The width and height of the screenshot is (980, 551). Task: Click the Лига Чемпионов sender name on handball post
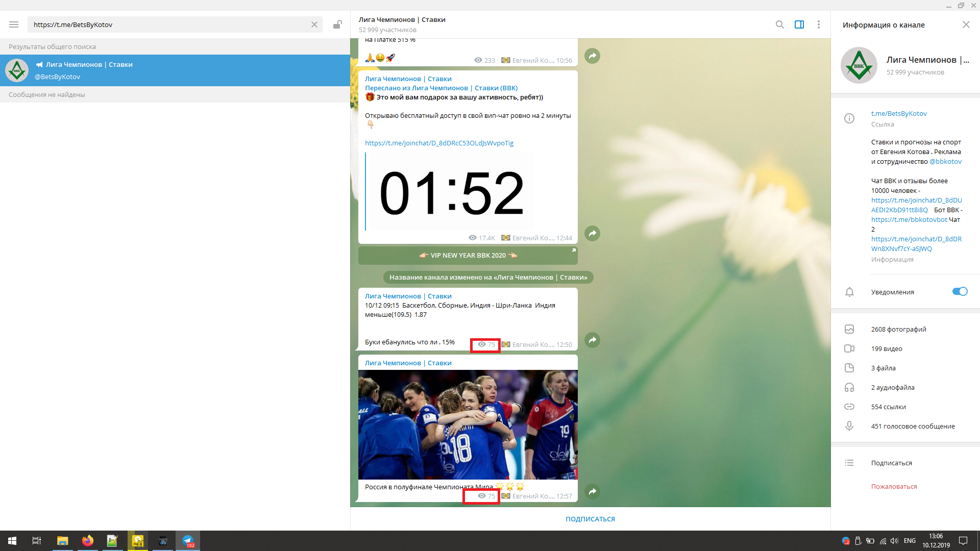click(408, 363)
